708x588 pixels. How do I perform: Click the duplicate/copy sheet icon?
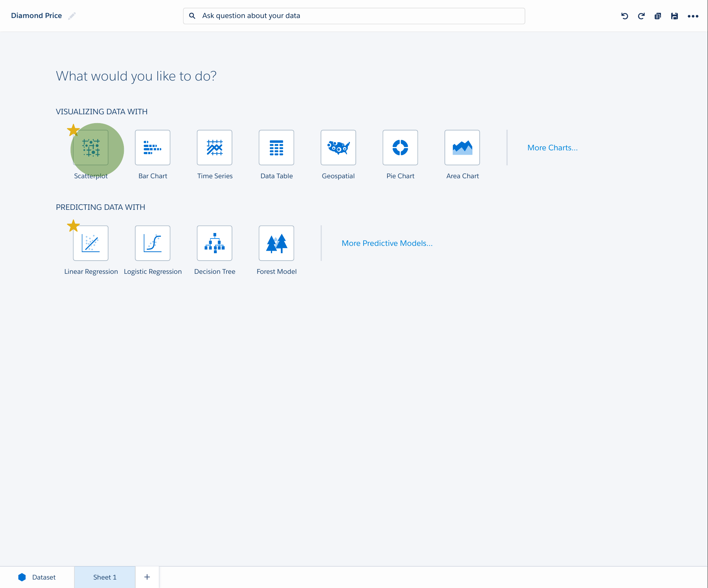point(658,16)
